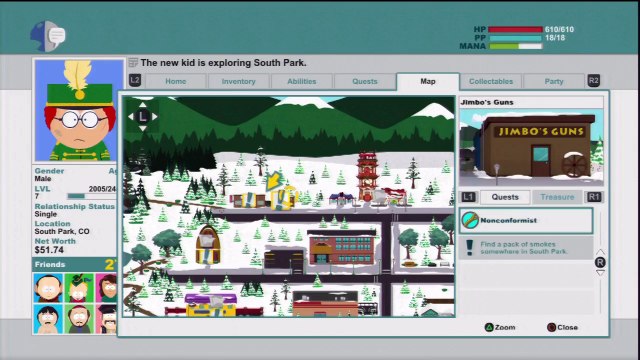
Task: Click the green MANA bar
Action: (515, 46)
